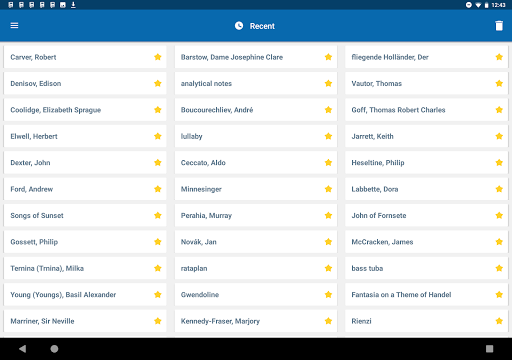Toggle the star on Rienzi entry
The height and width of the screenshot is (360, 512).
point(499,321)
